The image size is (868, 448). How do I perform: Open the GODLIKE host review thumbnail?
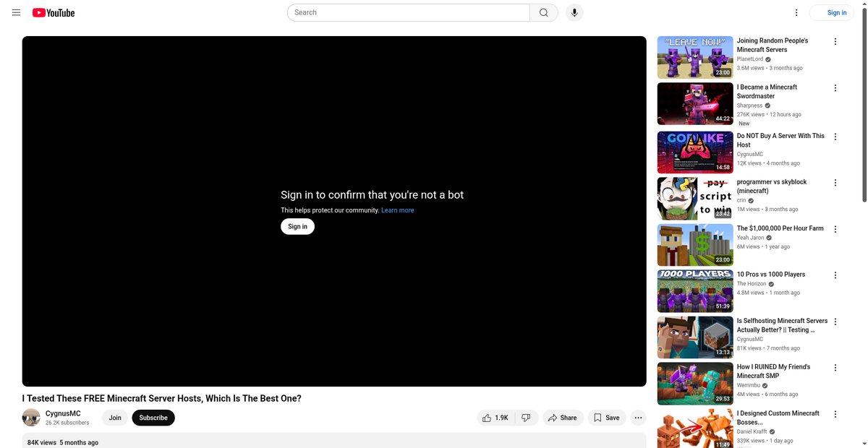coord(695,152)
